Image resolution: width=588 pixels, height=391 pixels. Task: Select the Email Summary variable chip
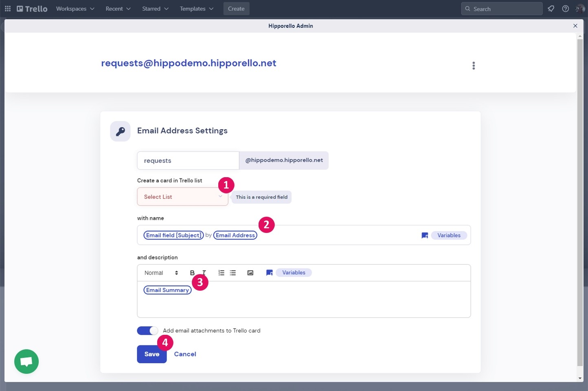(167, 290)
